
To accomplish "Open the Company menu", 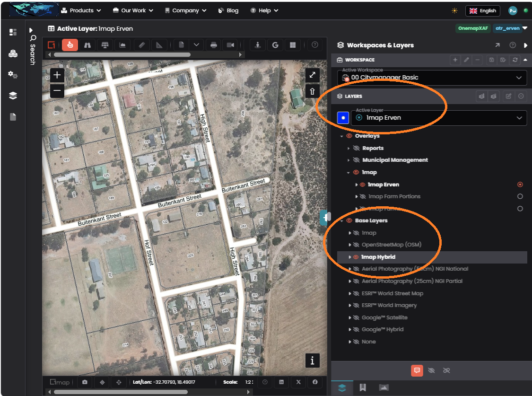I will [185, 10].
